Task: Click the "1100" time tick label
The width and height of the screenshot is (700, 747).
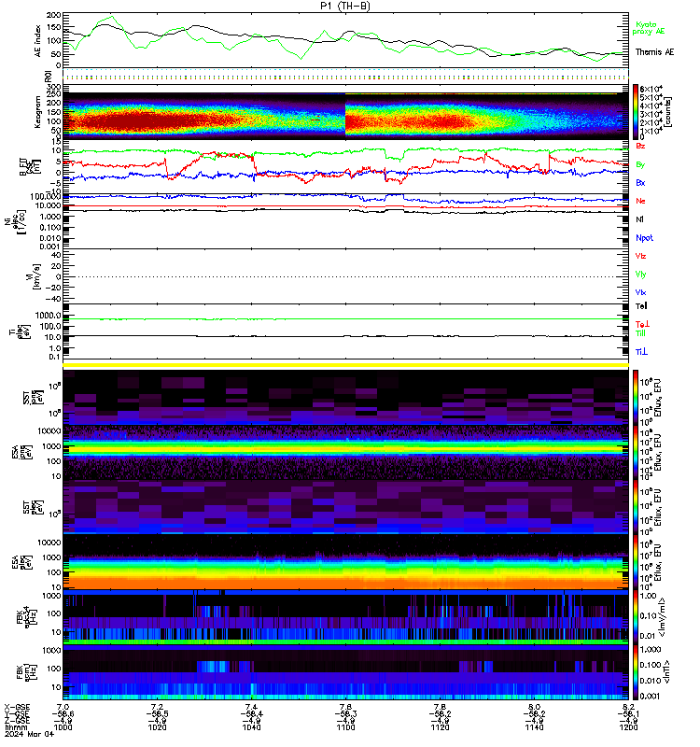Action: point(345,727)
